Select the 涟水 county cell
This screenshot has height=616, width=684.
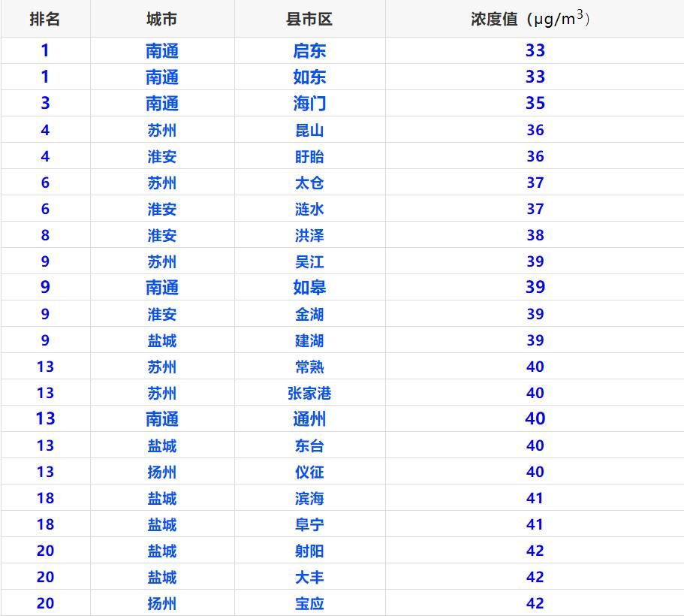[309, 209]
